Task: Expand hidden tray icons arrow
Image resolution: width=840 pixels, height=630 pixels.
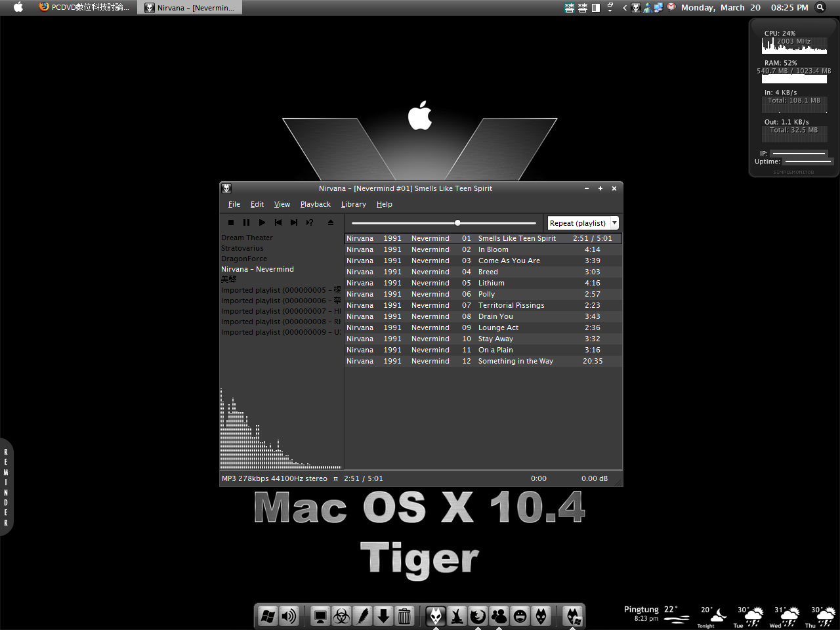Action: click(625, 8)
